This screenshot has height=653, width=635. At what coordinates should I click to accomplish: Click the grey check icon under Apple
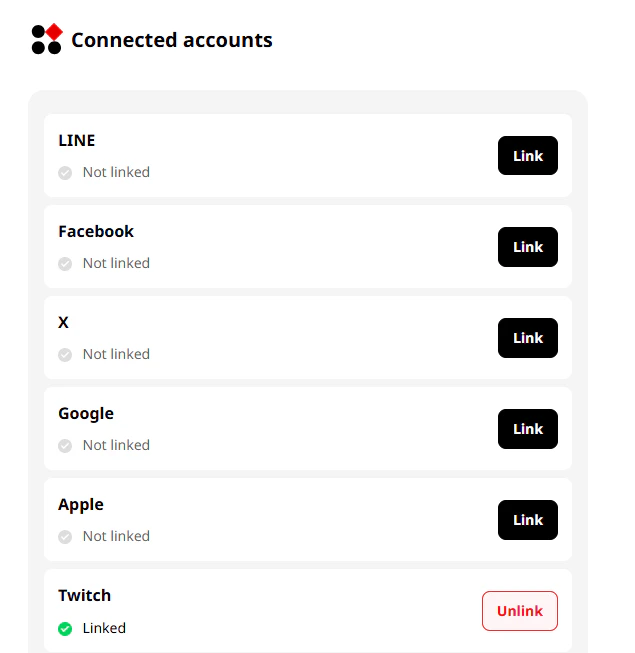[65, 537]
